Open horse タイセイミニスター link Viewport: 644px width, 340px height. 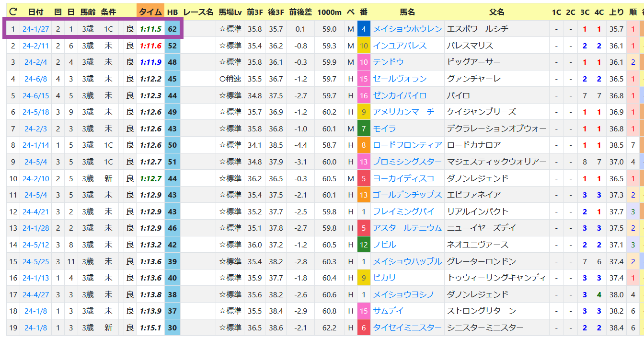[x=407, y=328]
